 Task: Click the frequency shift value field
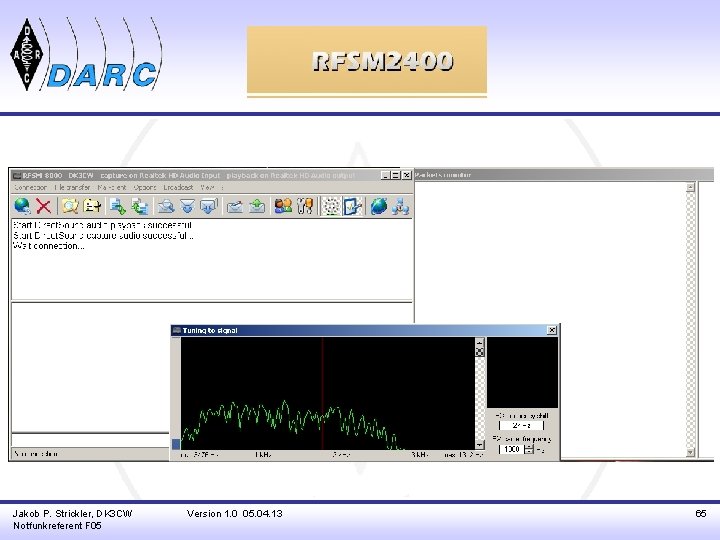pos(521,426)
